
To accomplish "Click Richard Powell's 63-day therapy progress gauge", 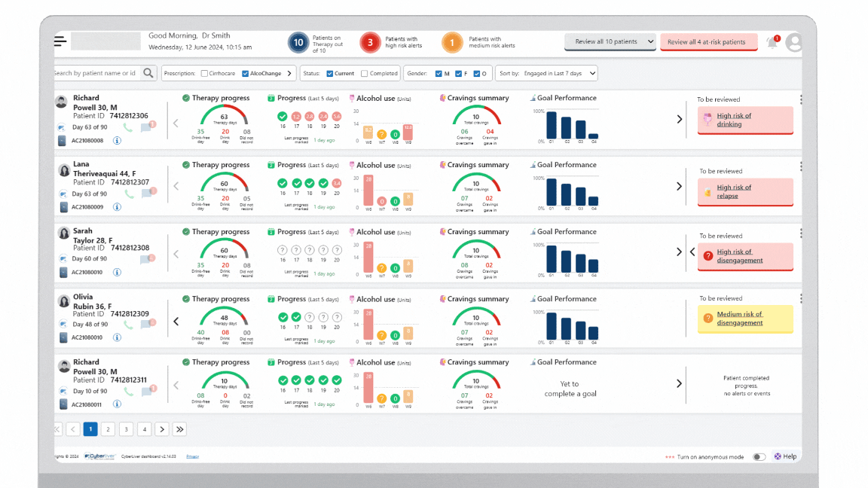I will 224,116.
